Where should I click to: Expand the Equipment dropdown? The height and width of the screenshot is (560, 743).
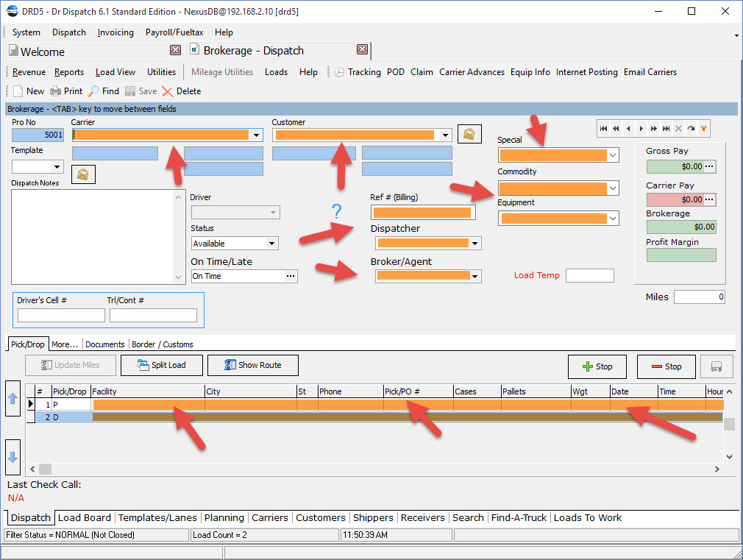point(613,218)
